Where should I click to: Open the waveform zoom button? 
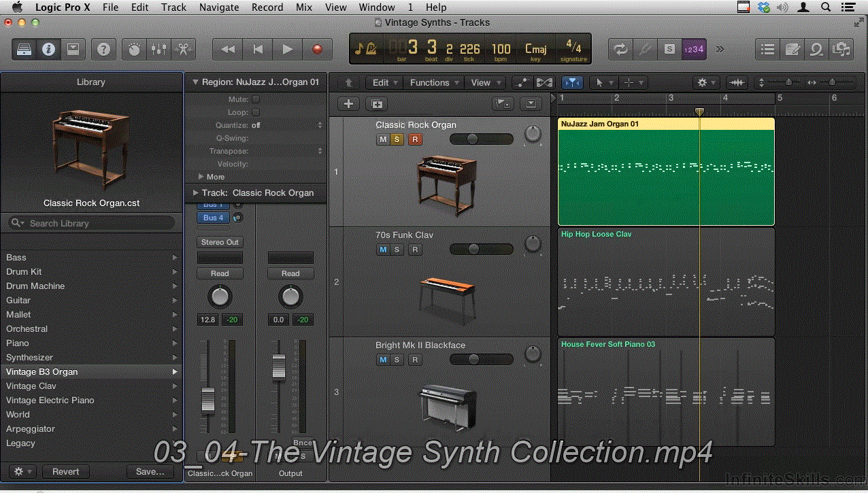point(737,82)
